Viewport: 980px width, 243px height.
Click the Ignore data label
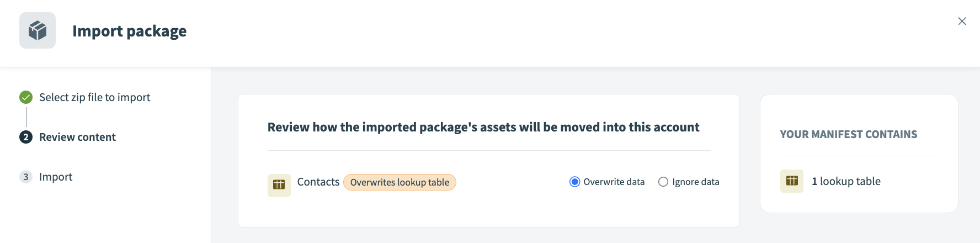click(695, 182)
